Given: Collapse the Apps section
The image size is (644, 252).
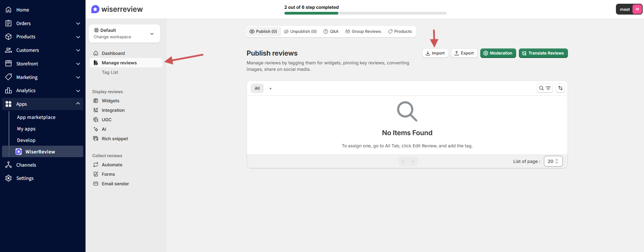Looking at the screenshot, I should [x=77, y=104].
